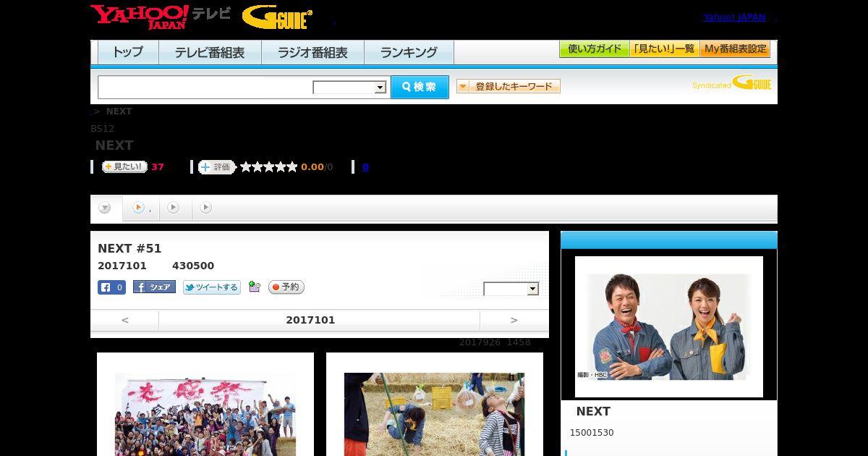Screen dimensions: 868x456
Task: Open the ラジオ番組表 tab
Action: tap(312, 52)
